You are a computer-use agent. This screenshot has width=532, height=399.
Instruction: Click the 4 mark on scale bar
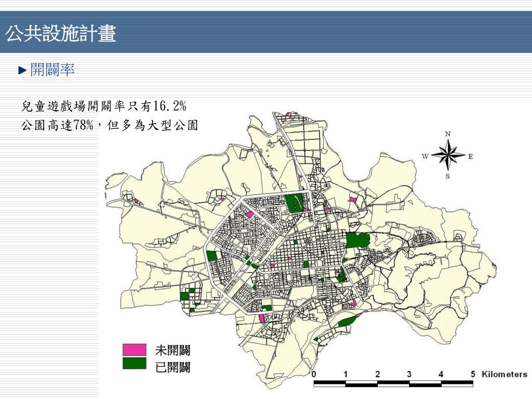[441, 374]
